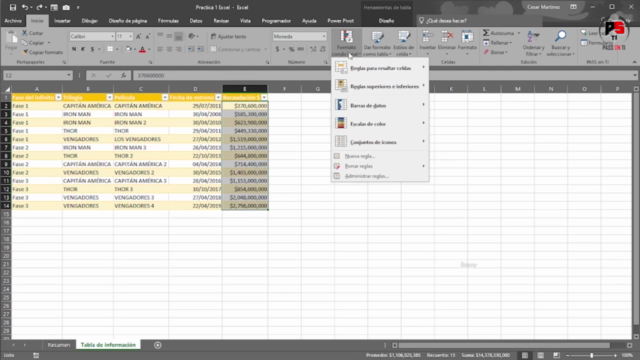Open Reglas para resaltar celdas submenu
The width and height of the screenshot is (640, 360).
coord(380,68)
